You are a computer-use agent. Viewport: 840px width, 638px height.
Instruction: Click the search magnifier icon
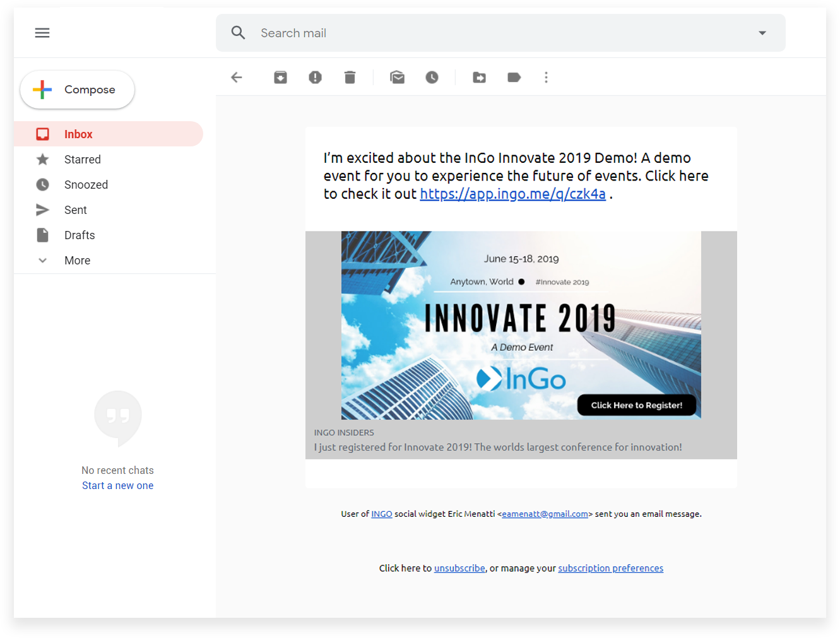click(x=238, y=33)
